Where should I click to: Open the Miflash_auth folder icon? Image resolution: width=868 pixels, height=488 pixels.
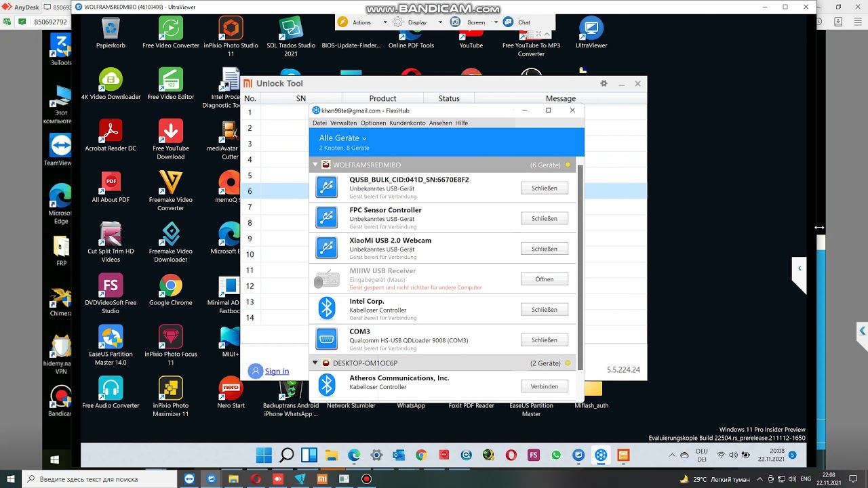point(591,395)
